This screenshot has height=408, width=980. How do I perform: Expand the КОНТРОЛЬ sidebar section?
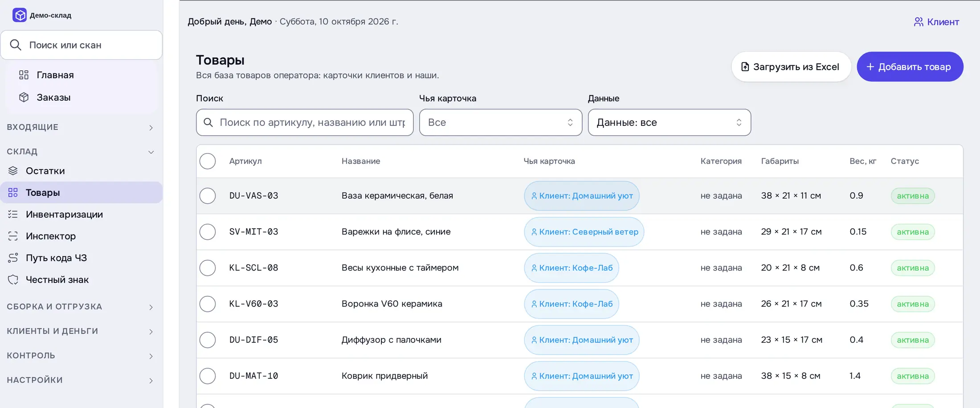click(81, 355)
